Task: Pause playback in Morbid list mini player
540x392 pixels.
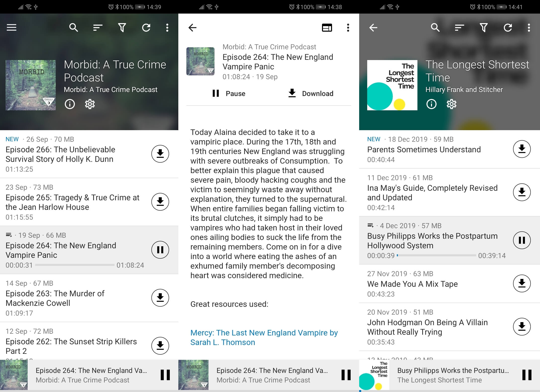Action: coord(165,375)
